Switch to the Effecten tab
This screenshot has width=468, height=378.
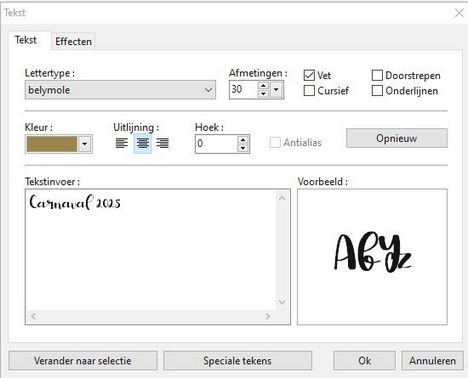pos(73,41)
